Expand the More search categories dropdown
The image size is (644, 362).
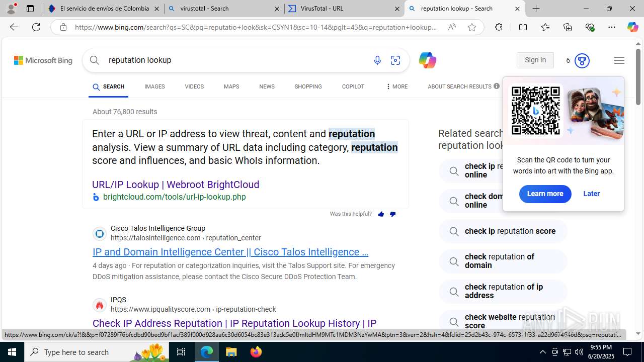397,87
